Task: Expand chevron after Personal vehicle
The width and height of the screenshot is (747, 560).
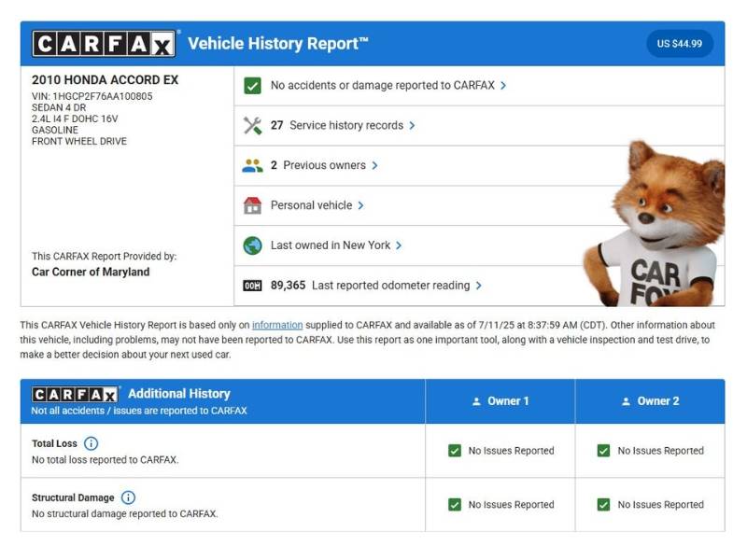Action: 360,205
